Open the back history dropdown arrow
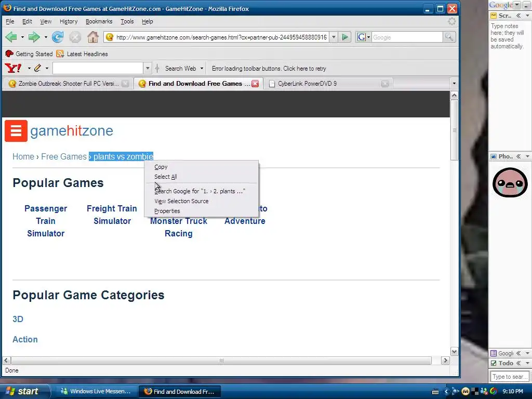Screen dimensions: 532x399 pos(22,37)
